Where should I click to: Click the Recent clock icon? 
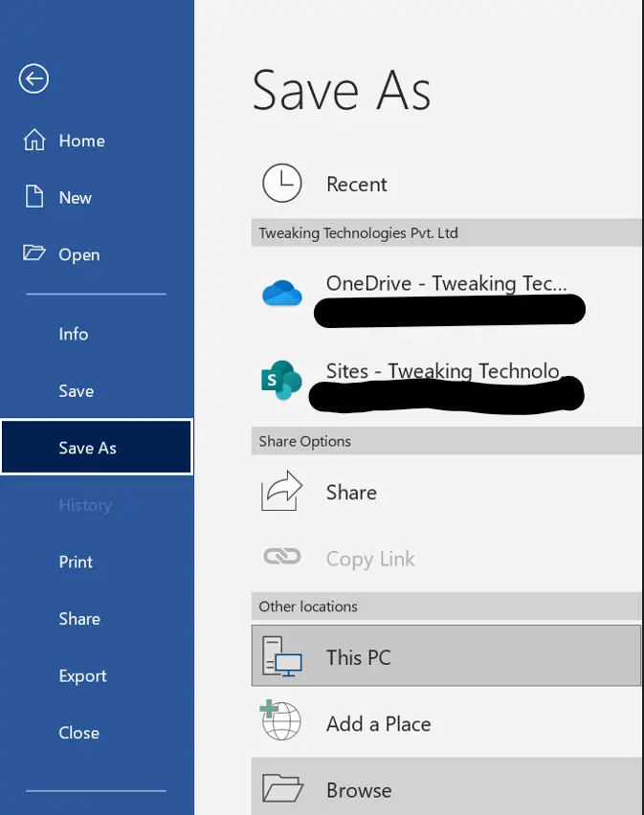coord(281,183)
